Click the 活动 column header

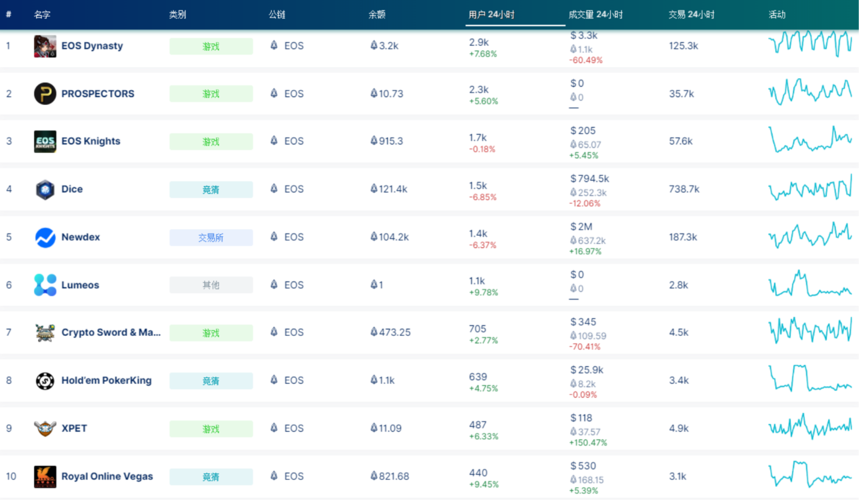[x=777, y=14]
